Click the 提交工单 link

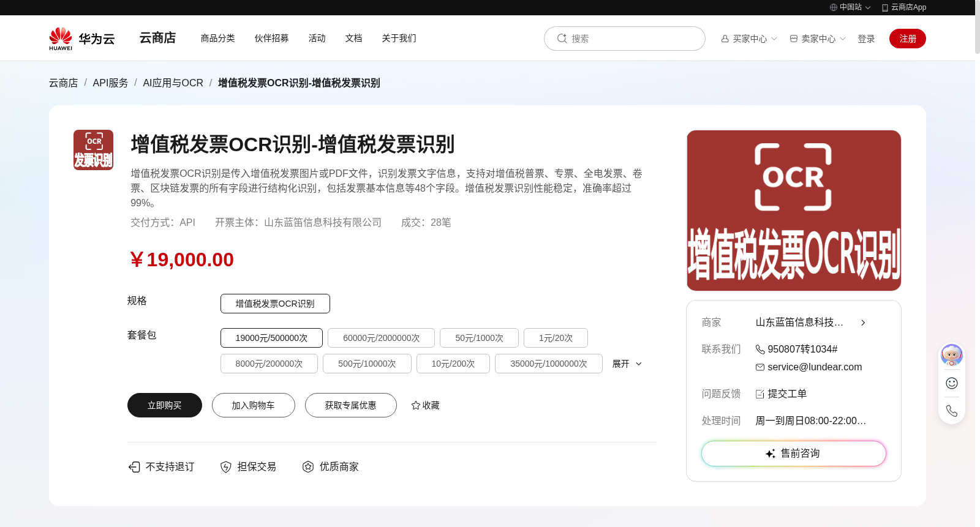787,394
